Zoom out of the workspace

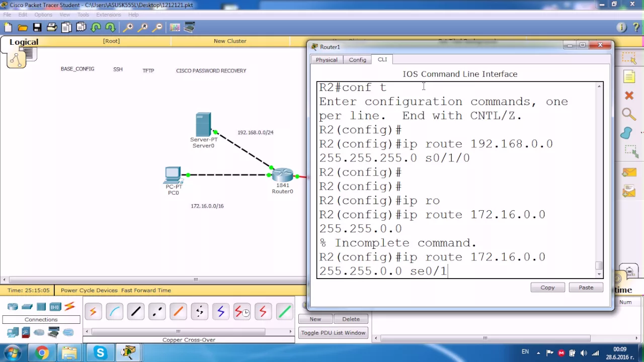pyautogui.click(x=157, y=28)
